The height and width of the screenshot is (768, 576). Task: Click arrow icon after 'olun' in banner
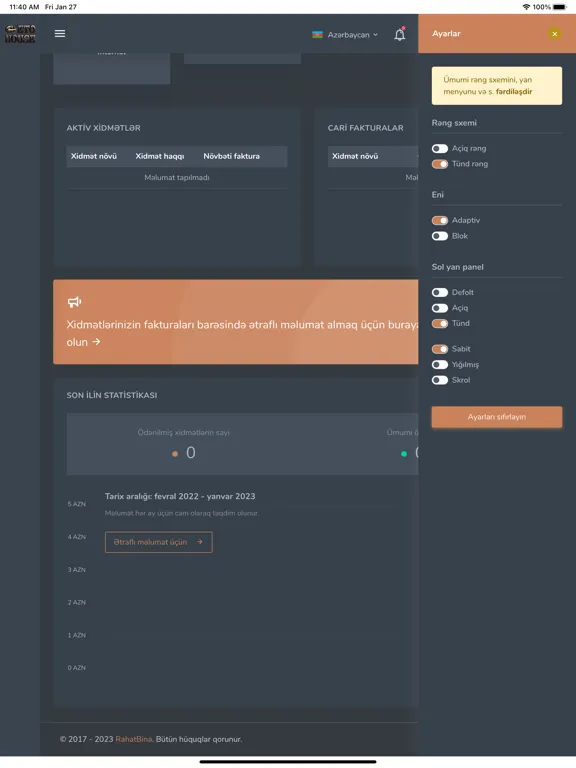pyautogui.click(x=96, y=341)
